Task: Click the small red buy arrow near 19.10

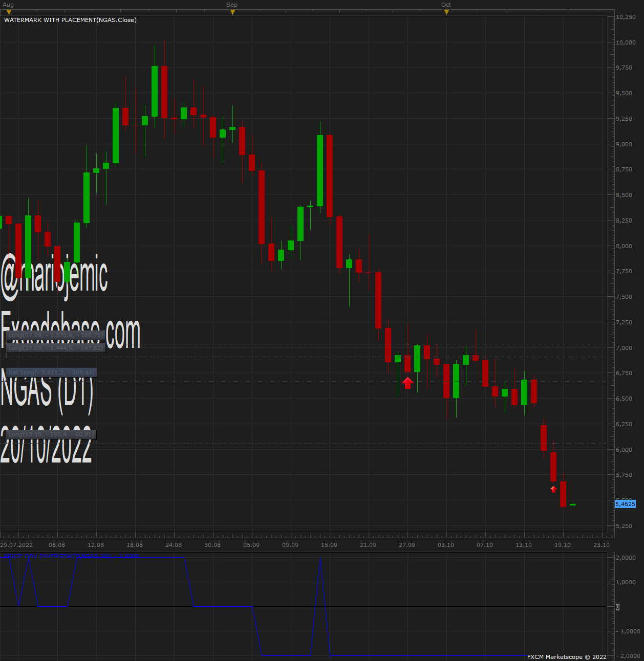Action: click(553, 489)
